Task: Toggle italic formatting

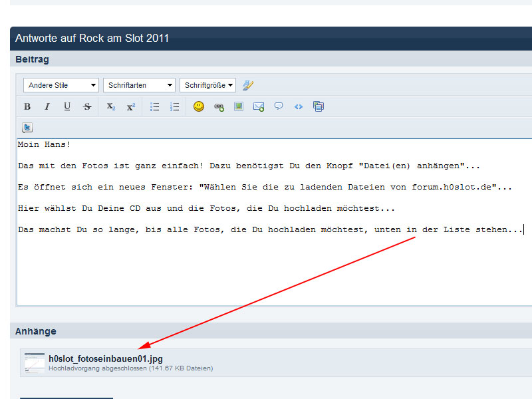Action: click(x=47, y=107)
